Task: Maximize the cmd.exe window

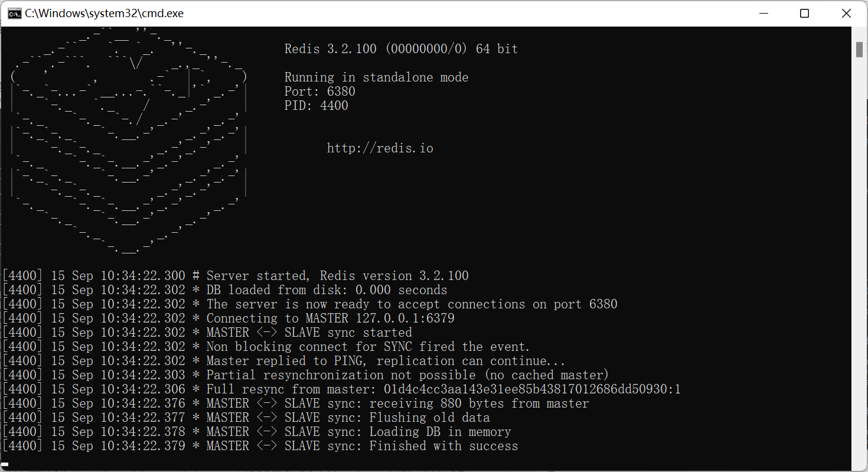Action: (x=804, y=13)
